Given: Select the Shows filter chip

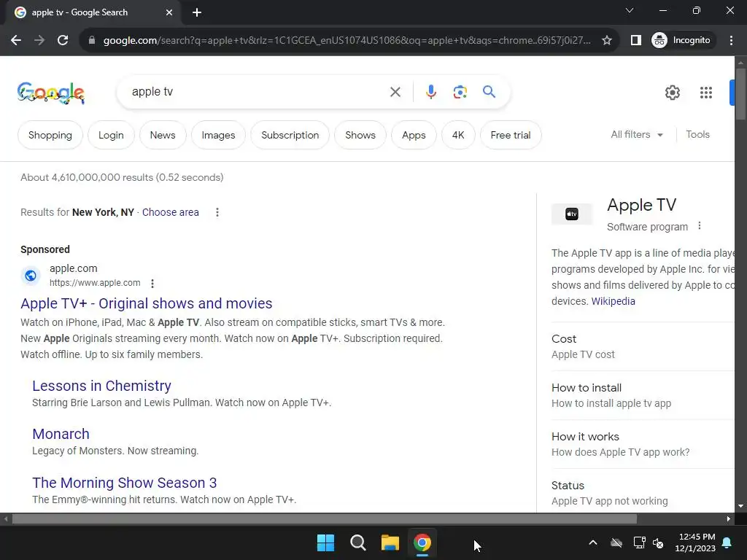Looking at the screenshot, I should tap(360, 135).
